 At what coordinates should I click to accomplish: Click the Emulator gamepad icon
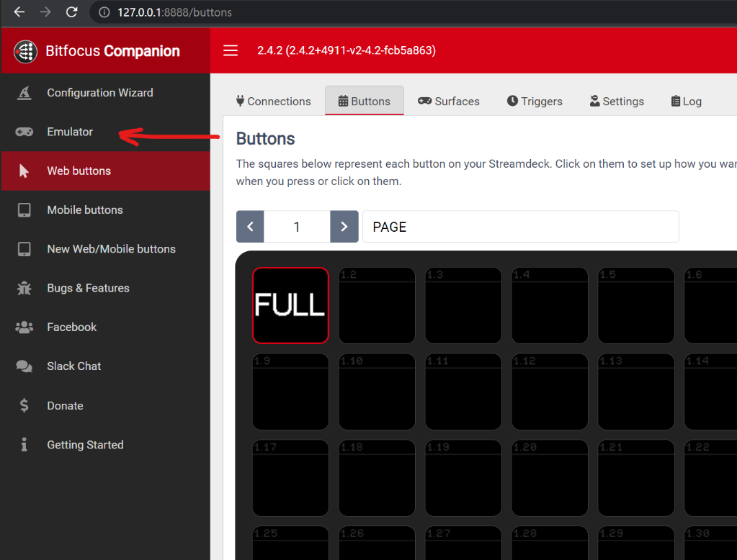point(24,132)
